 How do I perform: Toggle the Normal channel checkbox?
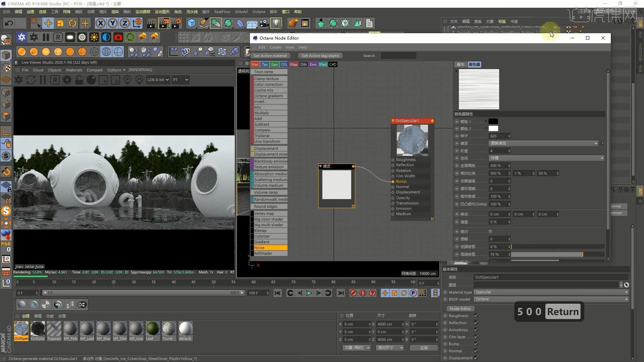tap(476, 351)
